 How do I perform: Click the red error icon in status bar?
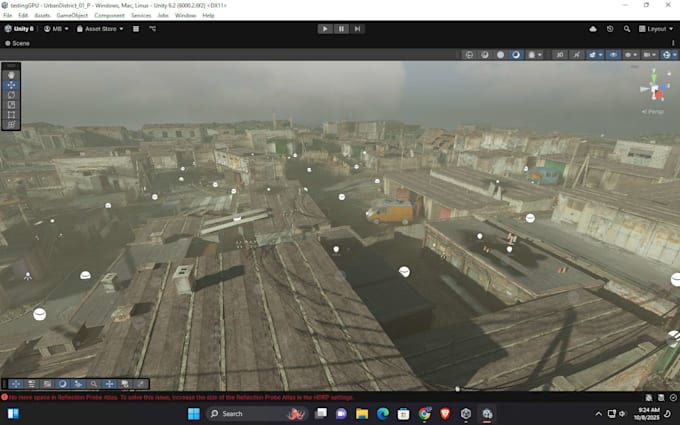click(x=4, y=397)
